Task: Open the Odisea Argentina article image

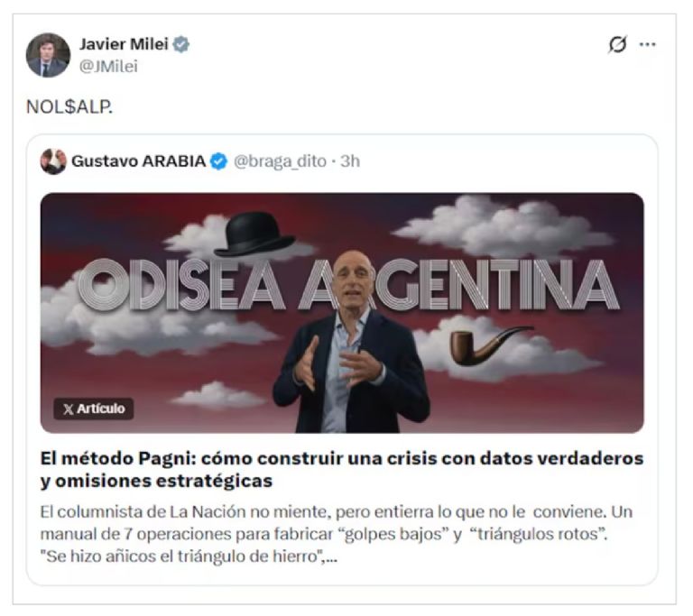Action: pos(342,313)
